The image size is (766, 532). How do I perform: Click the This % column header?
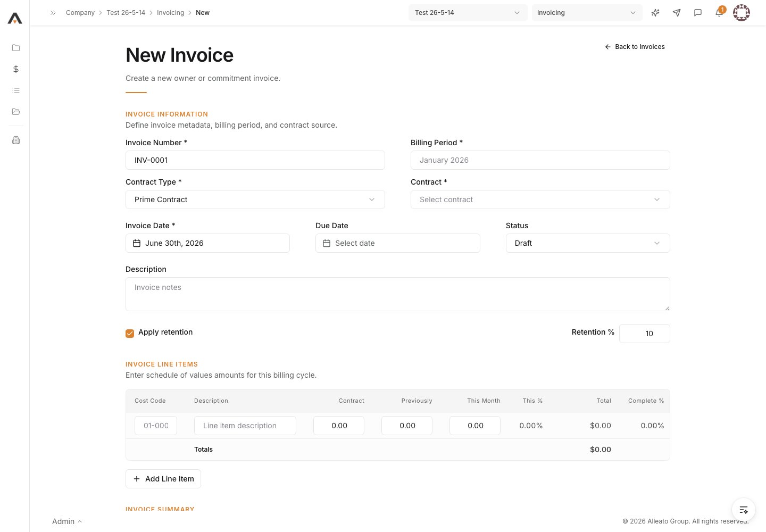coord(532,401)
